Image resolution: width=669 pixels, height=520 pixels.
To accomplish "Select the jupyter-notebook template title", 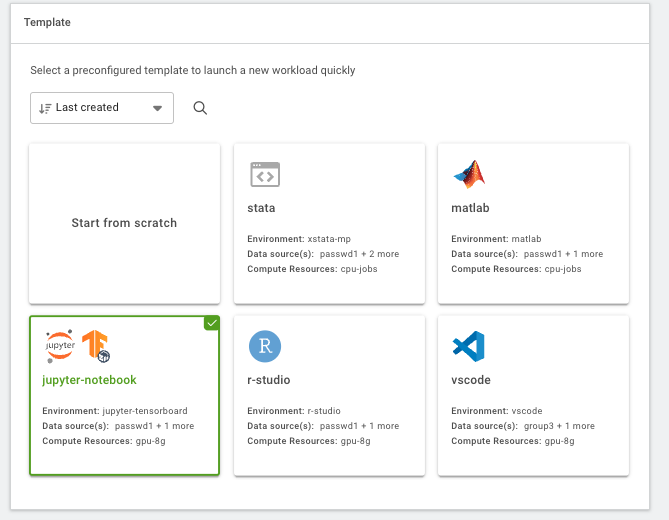I will [89, 380].
